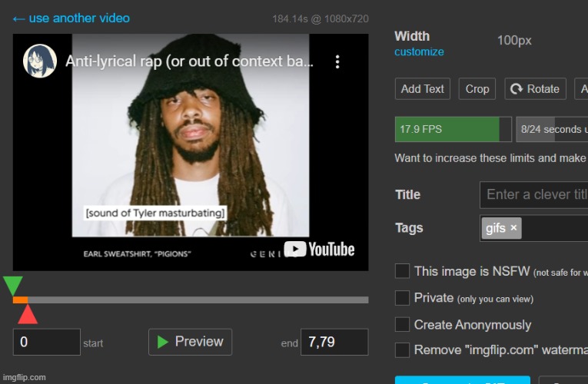This screenshot has width=588, height=384.
Task: Adjust the 17.9 FPS green slider bar
Action: pyautogui.click(x=453, y=129)
